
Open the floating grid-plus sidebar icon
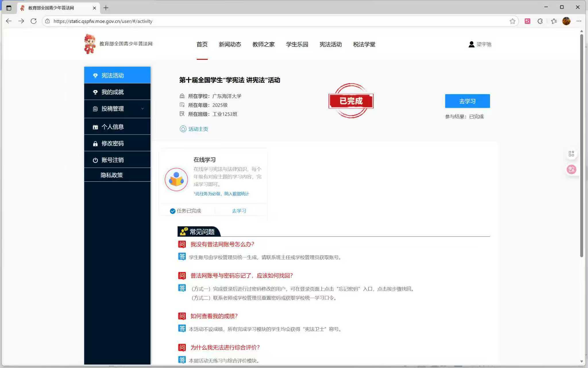click(571, 154)
